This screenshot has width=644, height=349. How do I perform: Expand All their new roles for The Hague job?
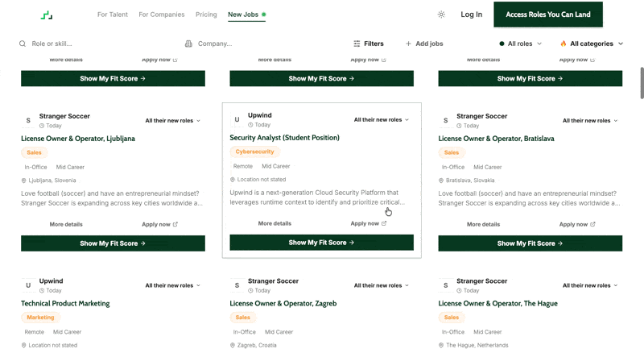(590, 285)
